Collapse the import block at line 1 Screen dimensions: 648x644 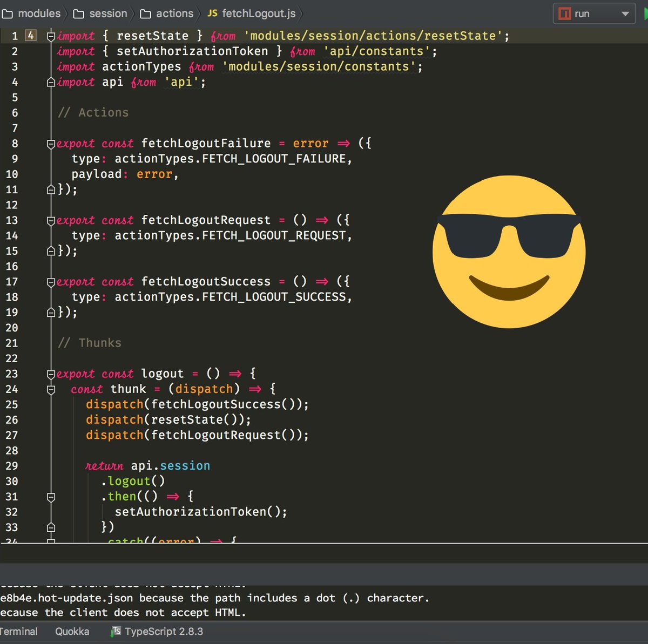(51, 36)
